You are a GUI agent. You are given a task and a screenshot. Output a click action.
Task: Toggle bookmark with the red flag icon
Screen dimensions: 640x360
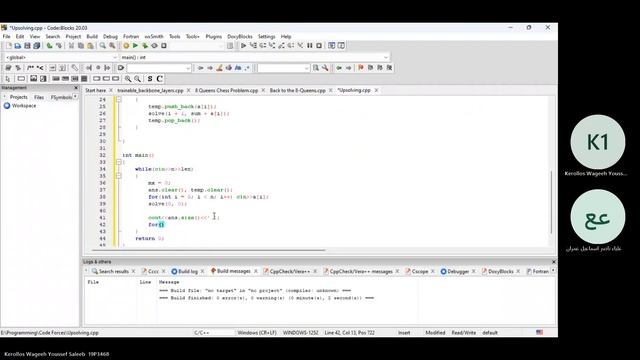coord(361,68)
